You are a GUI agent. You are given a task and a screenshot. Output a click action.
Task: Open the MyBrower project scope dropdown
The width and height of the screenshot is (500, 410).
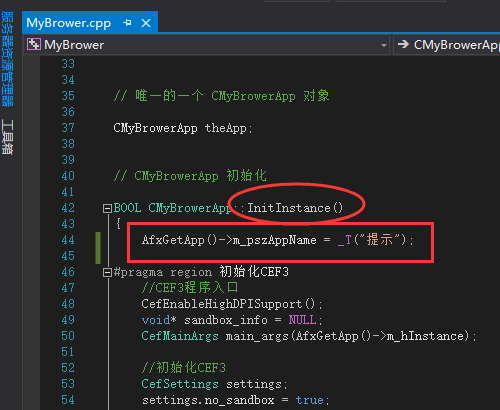point(384,45)
